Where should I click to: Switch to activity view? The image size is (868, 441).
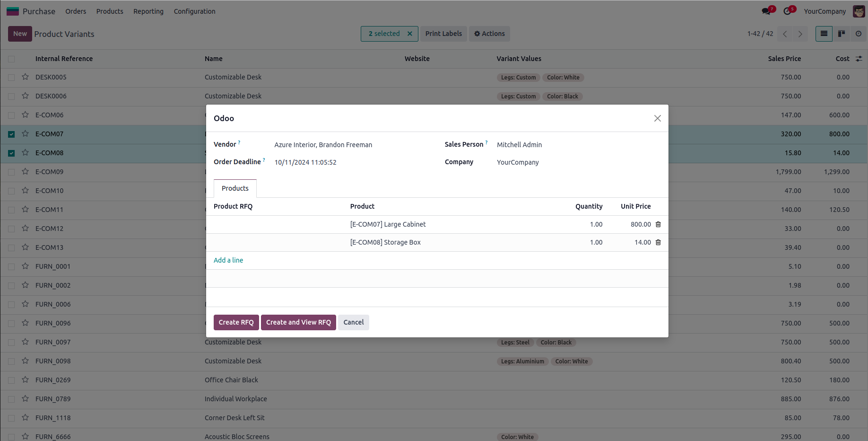859,34
